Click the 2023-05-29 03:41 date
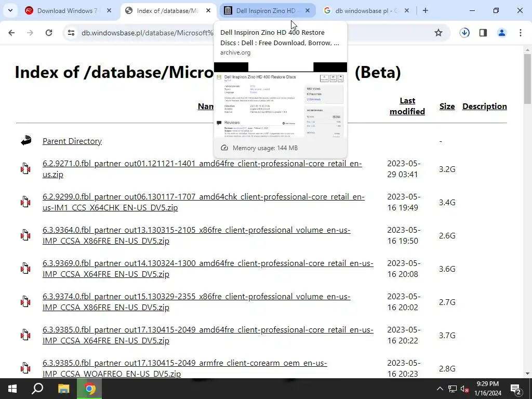 (404, 169)
